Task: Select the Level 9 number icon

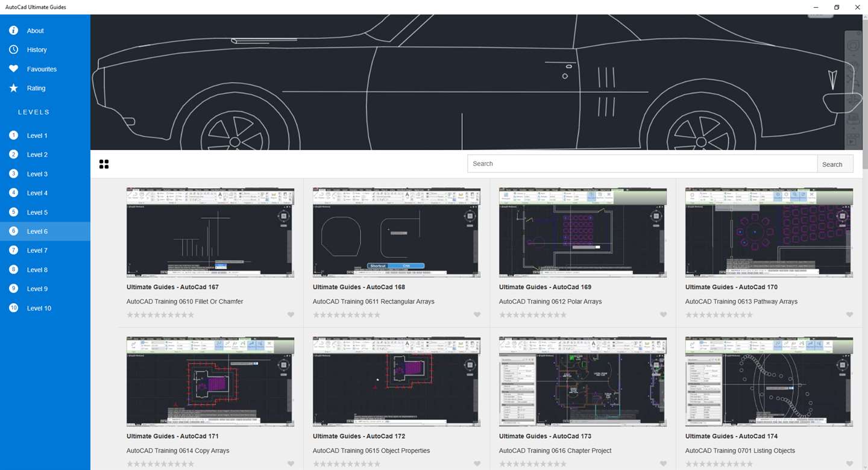Action: pyautogui.click(x=14, y=289)
